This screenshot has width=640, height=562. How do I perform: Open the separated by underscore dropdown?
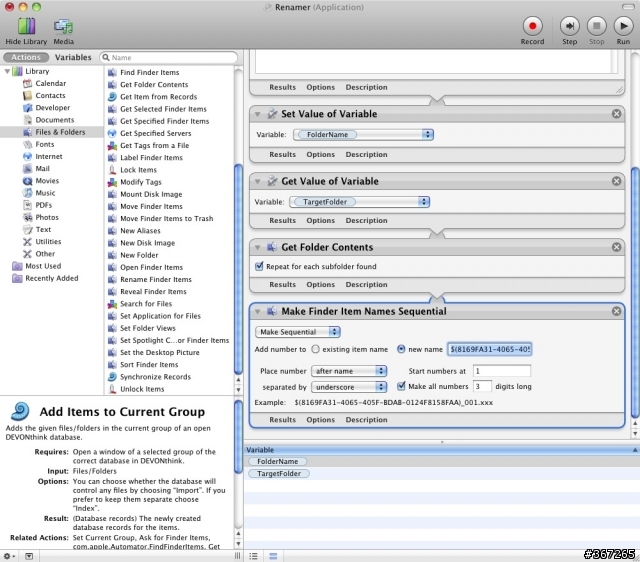[x=349, y=387]
